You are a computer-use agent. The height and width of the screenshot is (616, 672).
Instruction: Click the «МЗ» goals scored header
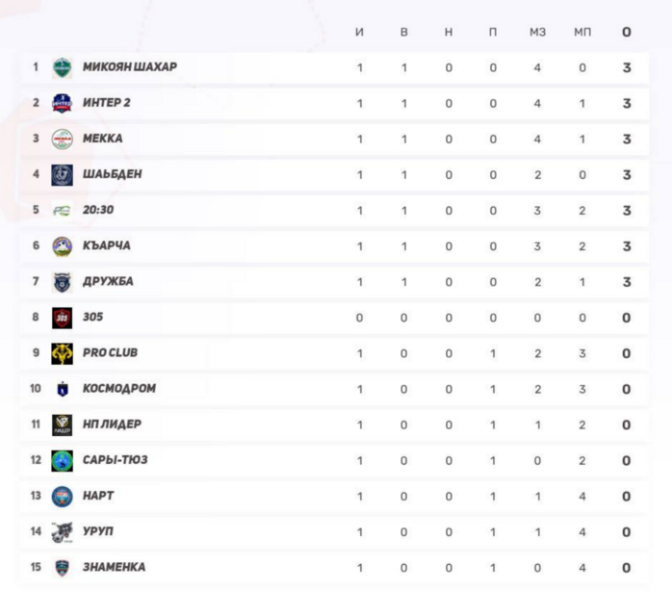(x=537, y=32)
